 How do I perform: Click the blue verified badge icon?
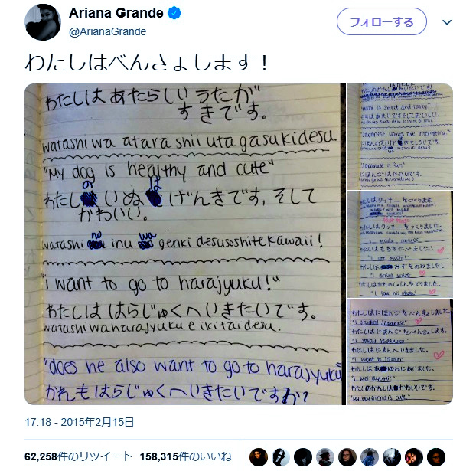click(x=174, y=13)
